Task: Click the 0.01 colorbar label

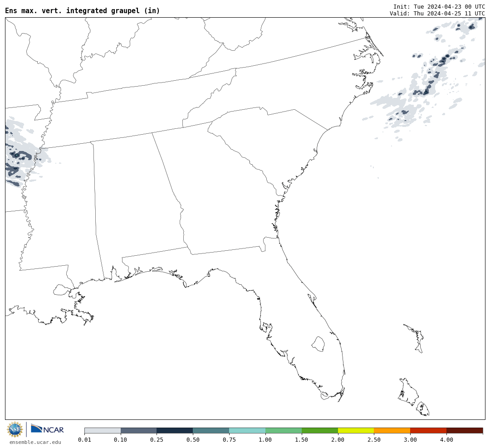Action: pyautogui.click(x=84, y=440)
